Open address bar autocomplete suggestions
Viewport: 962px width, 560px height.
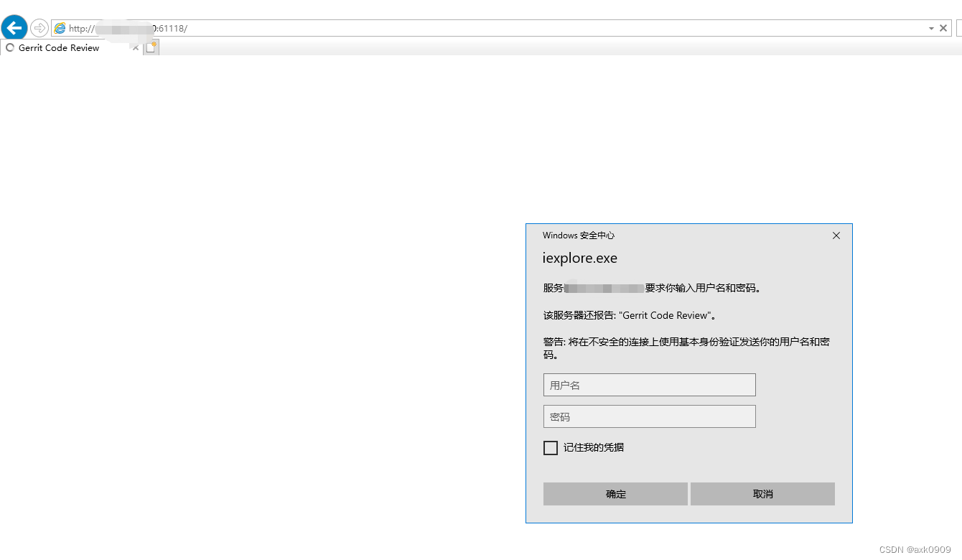coord(930,27)
